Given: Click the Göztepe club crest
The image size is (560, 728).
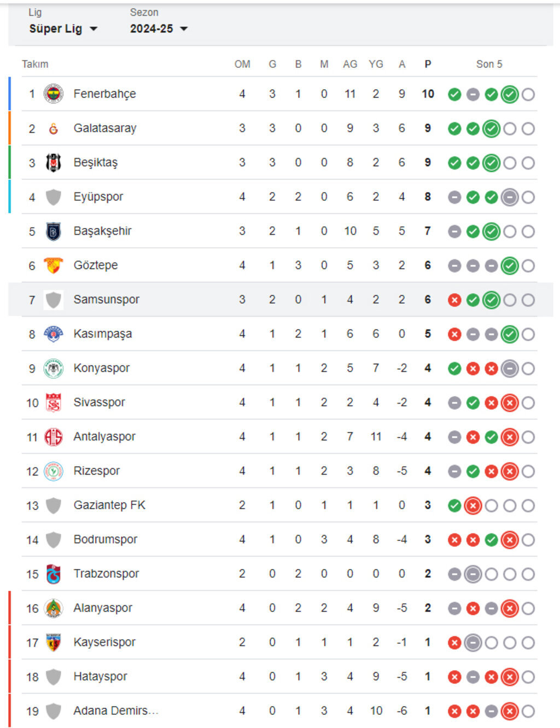Looking at the screenshot, I should pyautogui.click(x=53, y=265).
